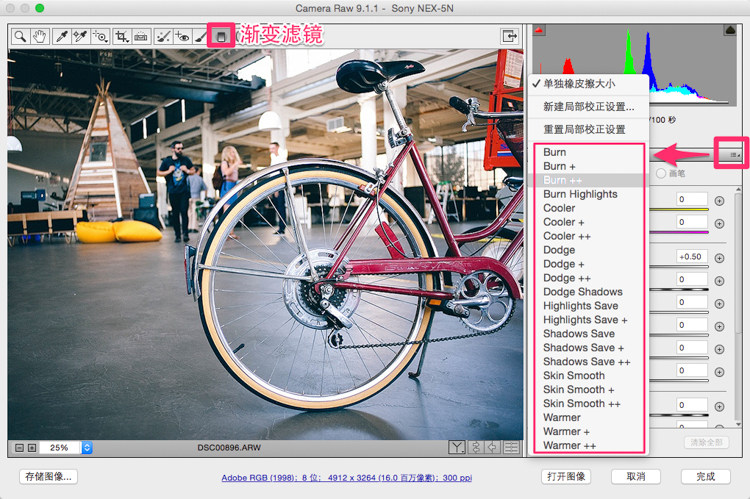Cycle before/after views with the Y icon
Screen dimensions: 750x499
[x=456, y=447]
